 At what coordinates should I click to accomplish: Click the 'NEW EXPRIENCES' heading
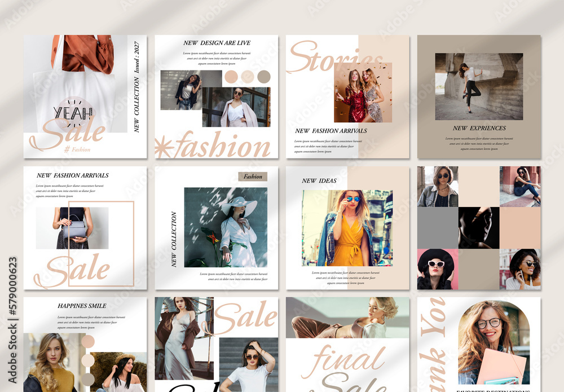click(479, 128)
